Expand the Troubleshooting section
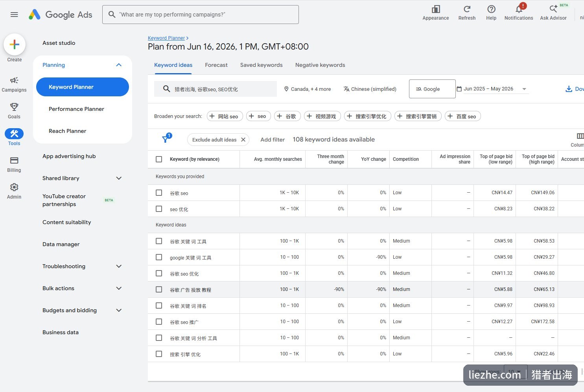 pos(119,266)
